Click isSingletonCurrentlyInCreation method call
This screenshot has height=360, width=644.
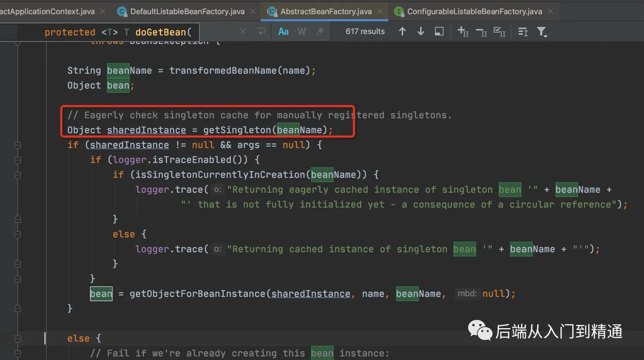pyautogui.click(x=220, y=174)
